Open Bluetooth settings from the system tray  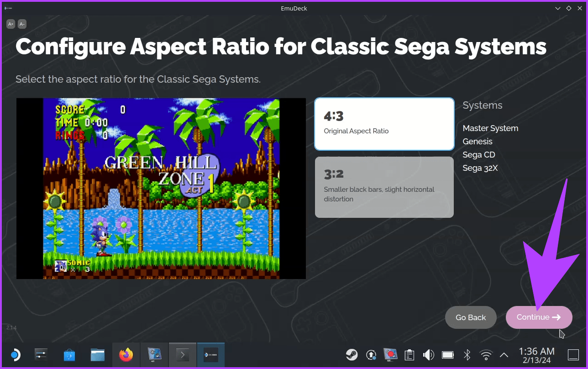467,354
